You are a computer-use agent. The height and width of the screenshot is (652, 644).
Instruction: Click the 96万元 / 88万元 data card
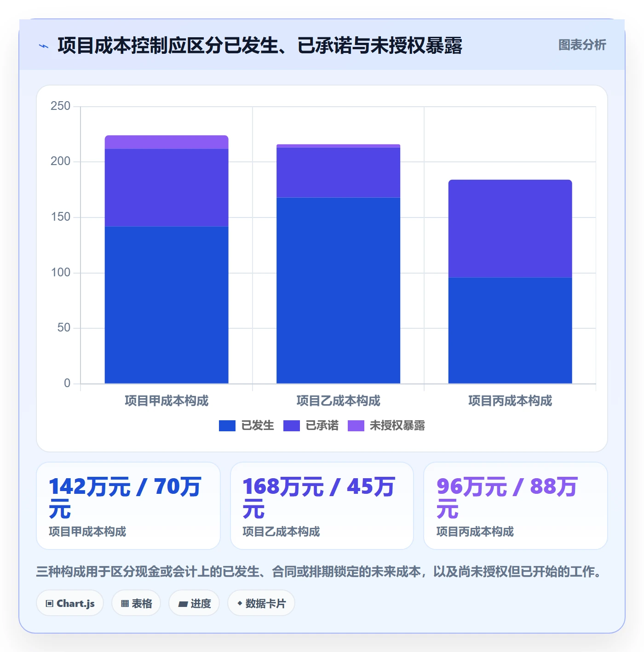[516, 506]
